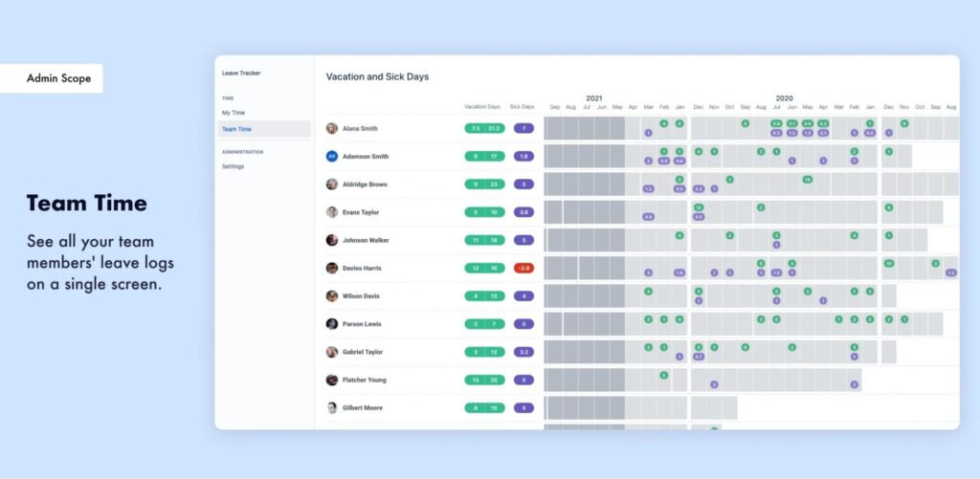This screenshot has height=479, width=980.
Task: Click Alana Smith's green vacation days badge
Action: 483,128
